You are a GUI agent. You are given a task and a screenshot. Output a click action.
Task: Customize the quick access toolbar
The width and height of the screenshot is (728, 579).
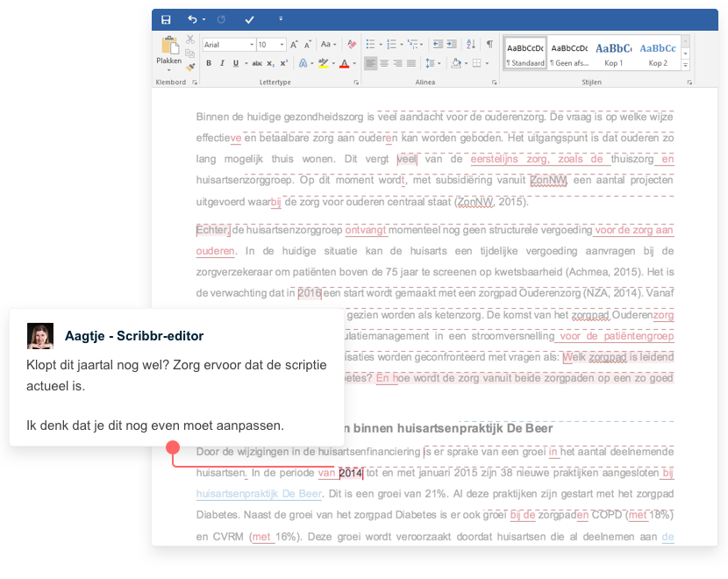281,19
